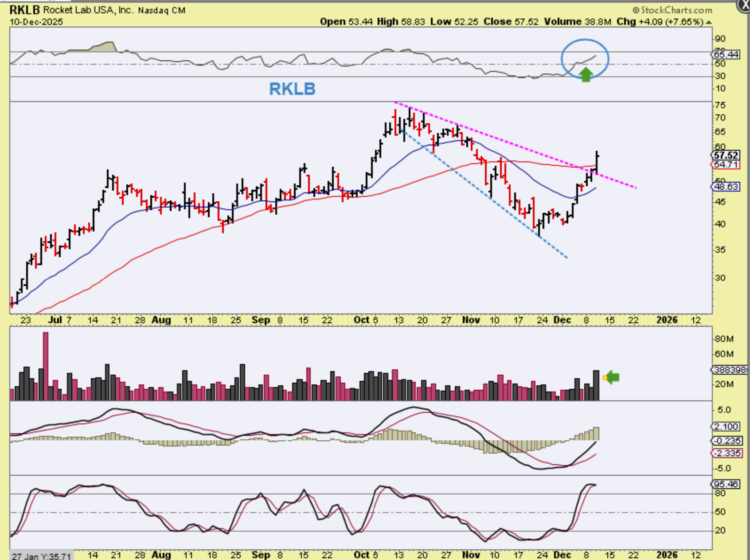The image size is (750, 560).
Task: Click the Nasdaq CM exchange label
Action: [161, 10]
